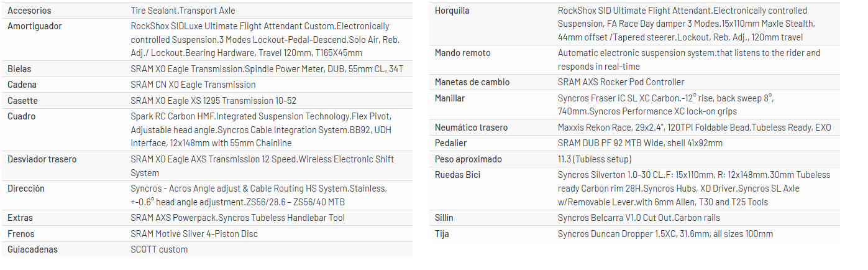The height and width of the screenshot is (270, 868).
Task: Click the Manillar row label
Action: [x=450, y=98]
